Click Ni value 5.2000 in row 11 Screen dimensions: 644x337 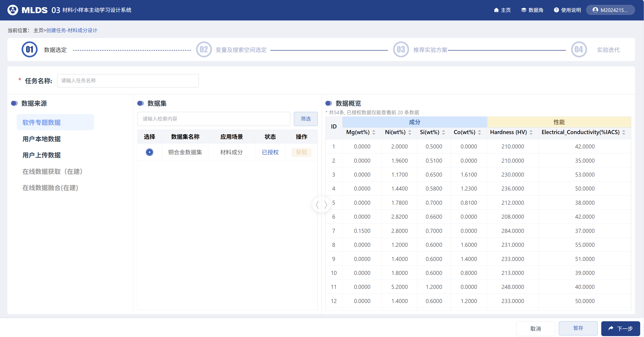pyautogui.click(x=399, y=287)
